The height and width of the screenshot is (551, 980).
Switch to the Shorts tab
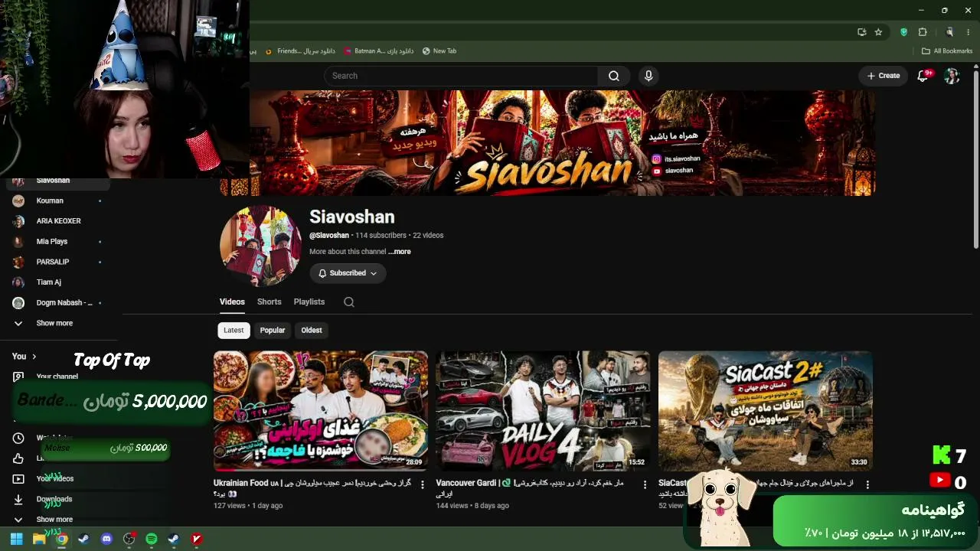269,302
